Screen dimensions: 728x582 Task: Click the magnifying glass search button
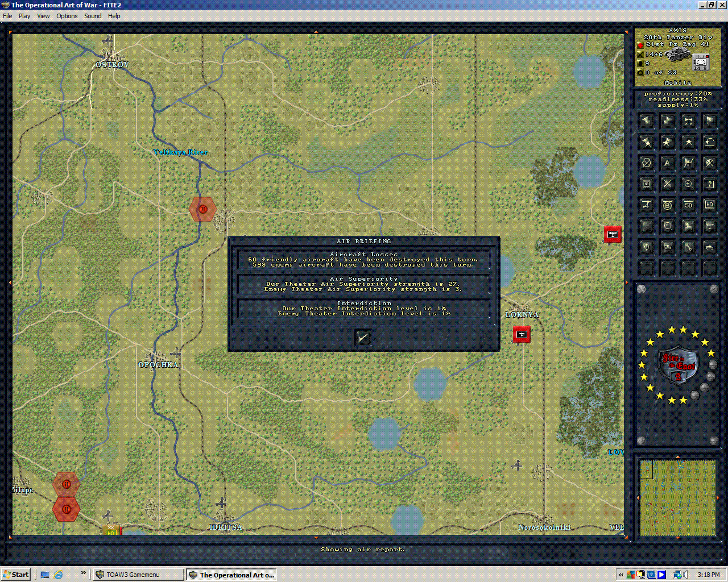[668, 226]
